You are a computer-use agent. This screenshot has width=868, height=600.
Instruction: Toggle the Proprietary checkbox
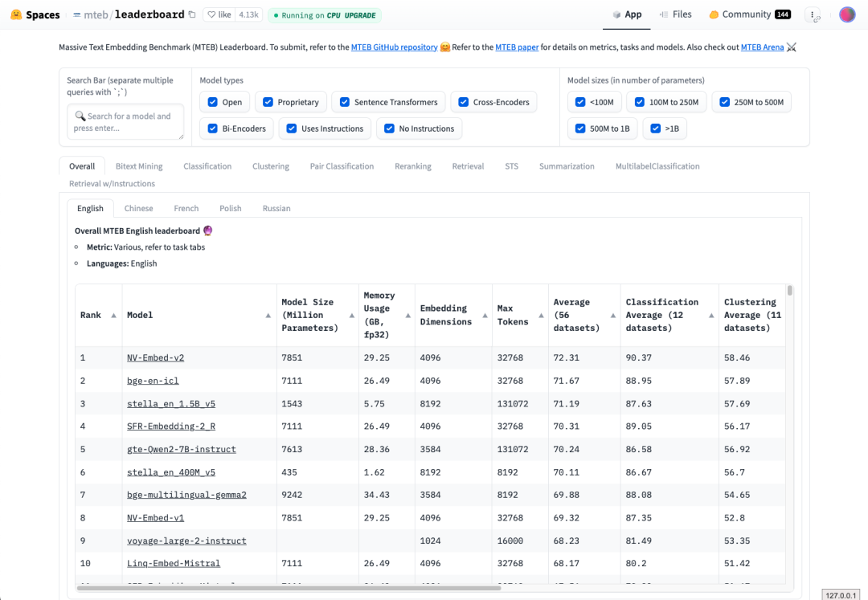(x=268, y=102)
